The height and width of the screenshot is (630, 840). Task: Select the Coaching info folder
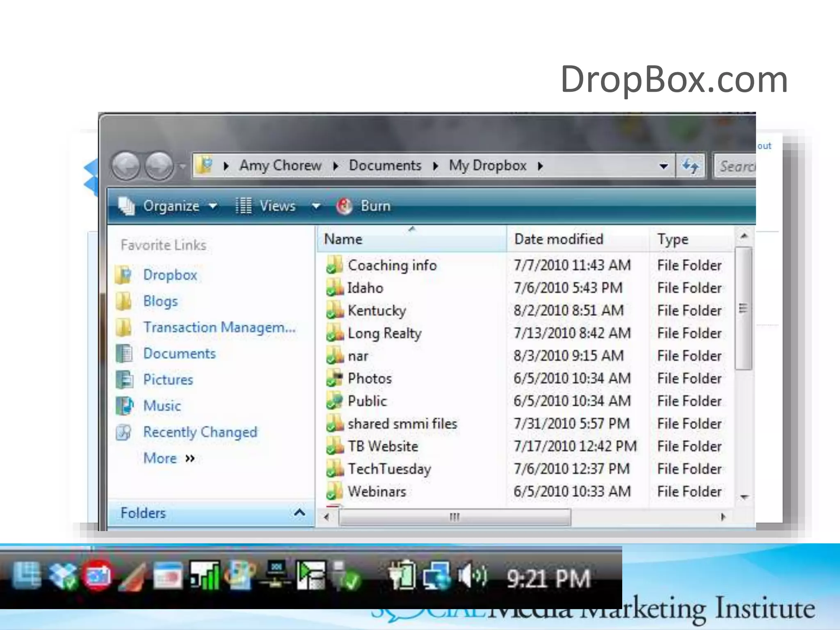392,265
